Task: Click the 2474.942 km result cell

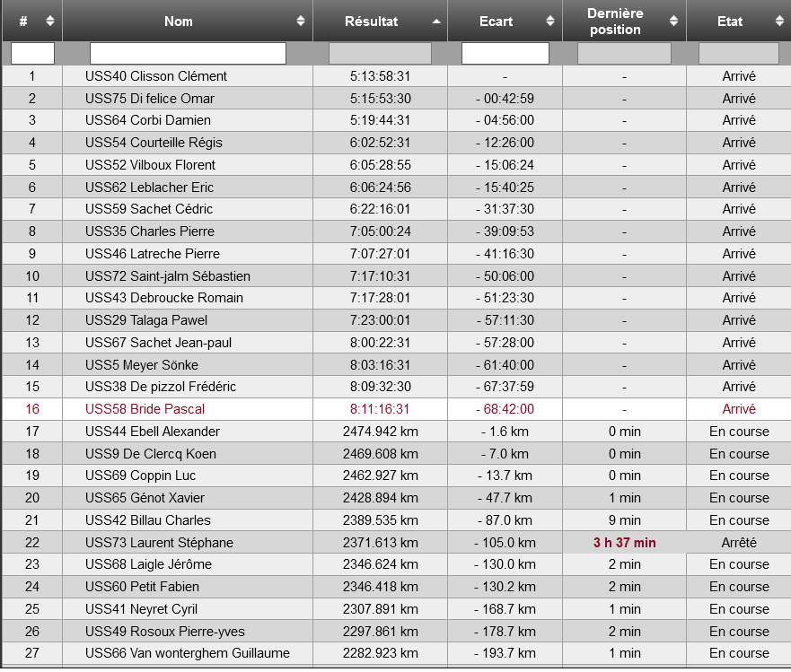Action: click(x=380, y=432)
